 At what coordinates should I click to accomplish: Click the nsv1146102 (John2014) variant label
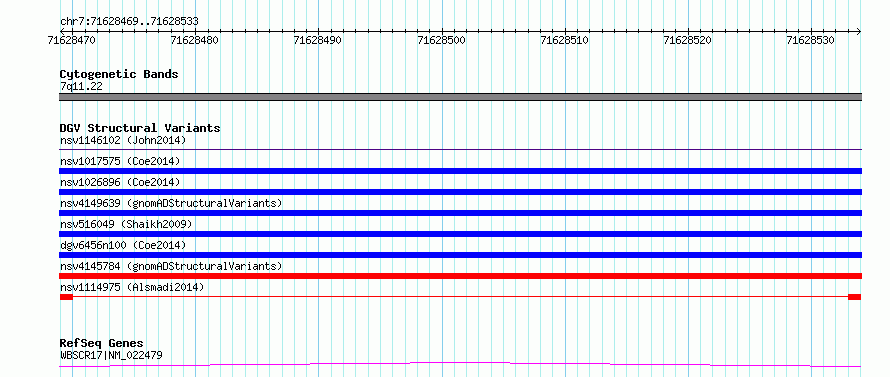(x=123, y=140)
